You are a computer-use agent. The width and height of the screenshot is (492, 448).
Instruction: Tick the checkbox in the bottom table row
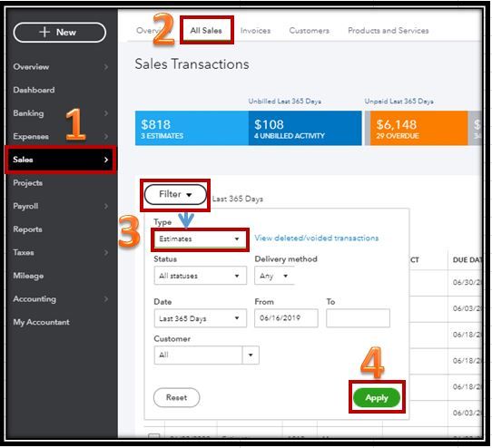[x=154, y=436]
